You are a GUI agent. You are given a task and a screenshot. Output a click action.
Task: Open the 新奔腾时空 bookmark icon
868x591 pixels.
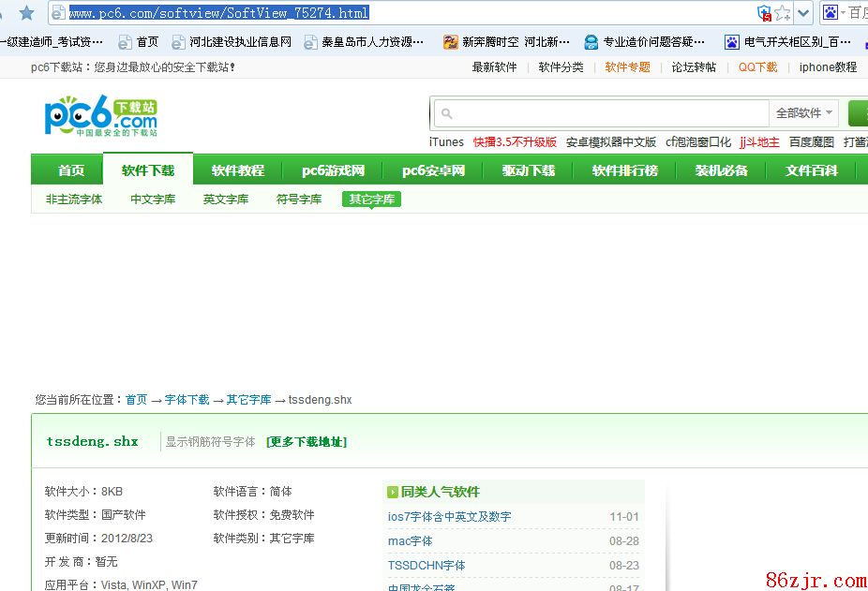(451, 42)
